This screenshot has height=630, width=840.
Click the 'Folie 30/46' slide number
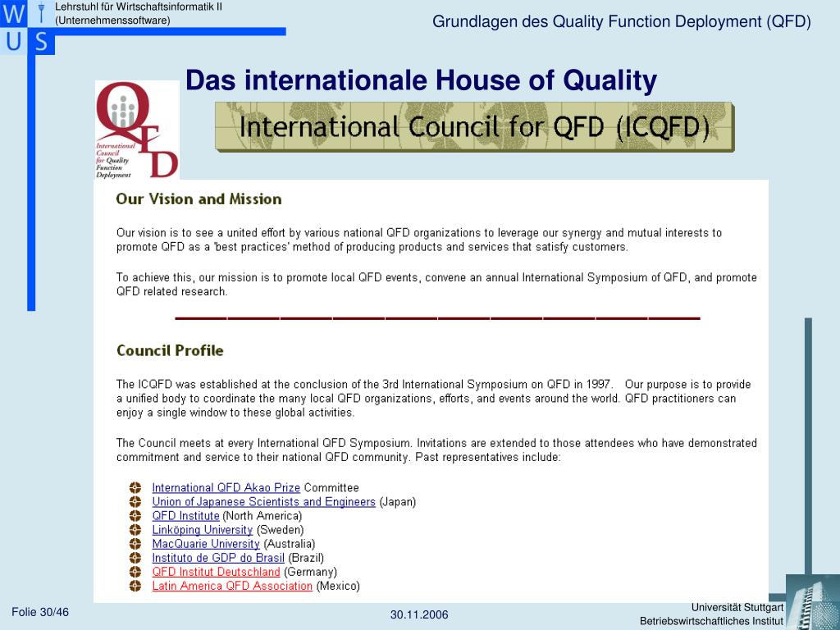point(40,612)
